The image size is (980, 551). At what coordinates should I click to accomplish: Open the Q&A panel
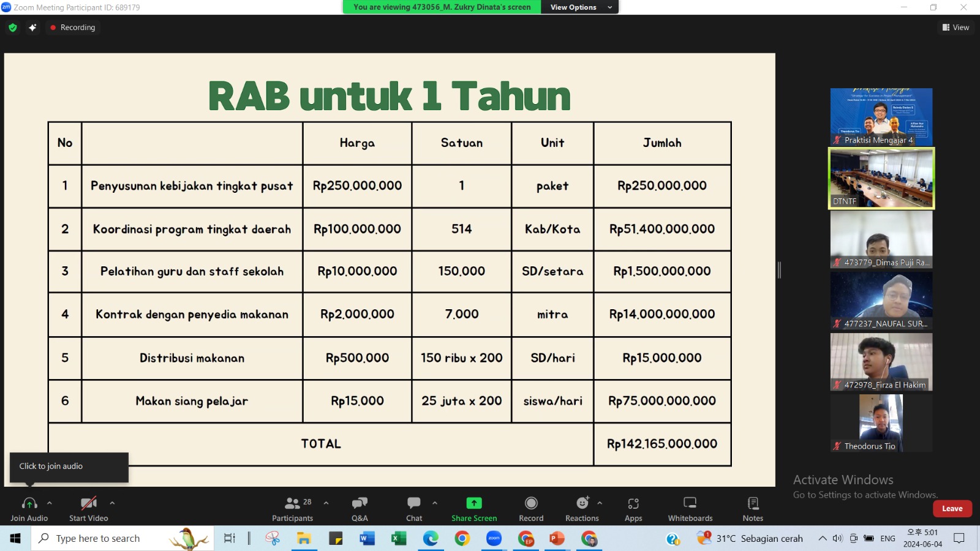[x=360, y=508]
